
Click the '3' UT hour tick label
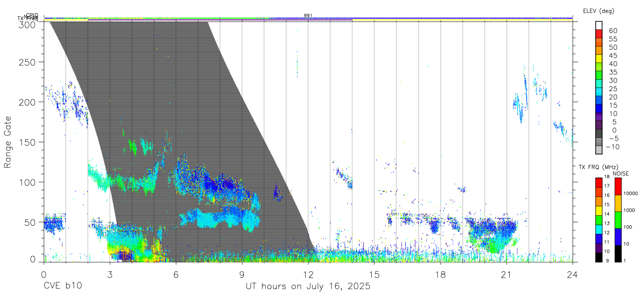[x=110, y=274]
